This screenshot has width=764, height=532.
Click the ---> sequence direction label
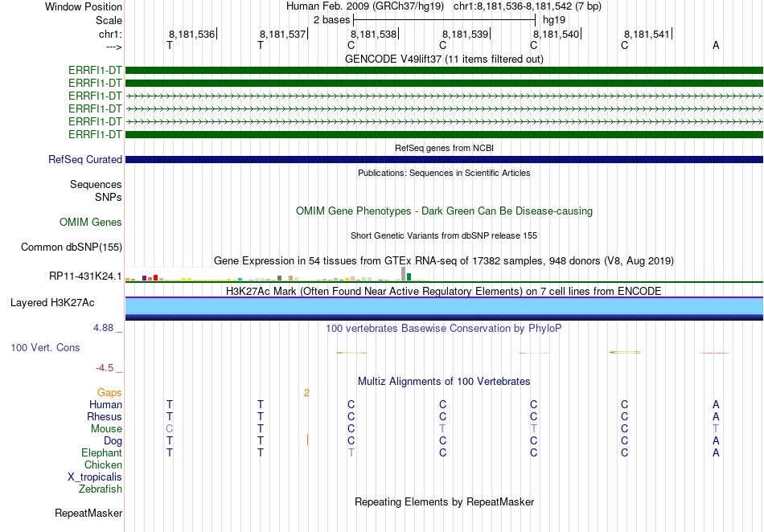click(114, 47)
